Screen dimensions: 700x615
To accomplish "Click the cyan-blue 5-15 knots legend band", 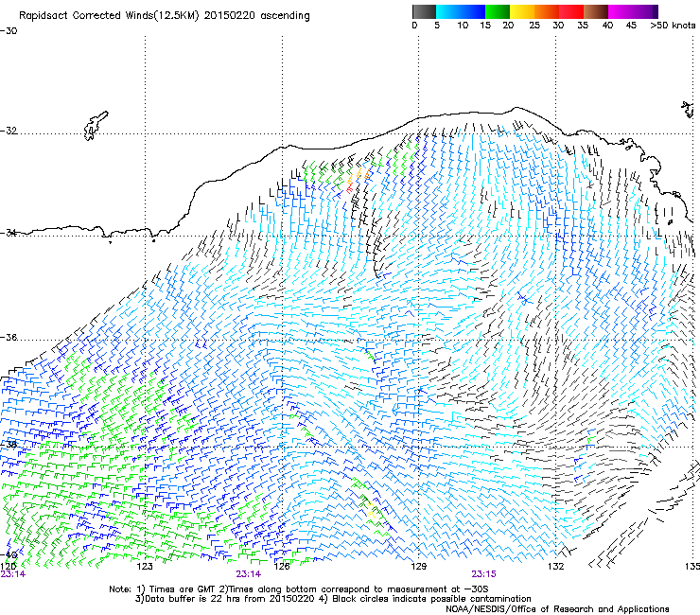I will (x=461, y=11).
